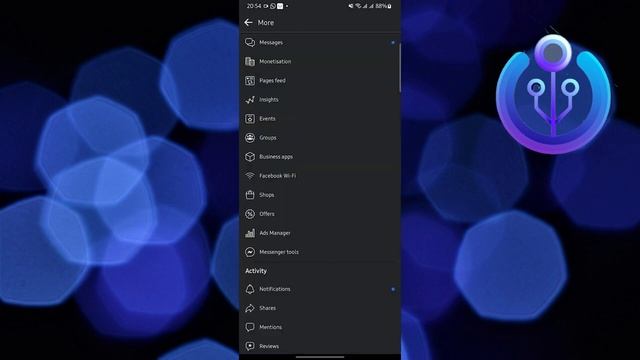Screen dimensions: 640x360
Task: Click the scrollbar on the More list
Action: [x=400, y=68]
